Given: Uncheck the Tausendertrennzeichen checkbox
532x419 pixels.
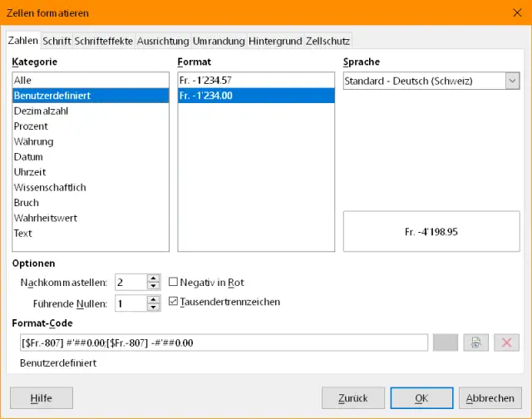Looking at the screenshot, I should (x=174, y=302).
